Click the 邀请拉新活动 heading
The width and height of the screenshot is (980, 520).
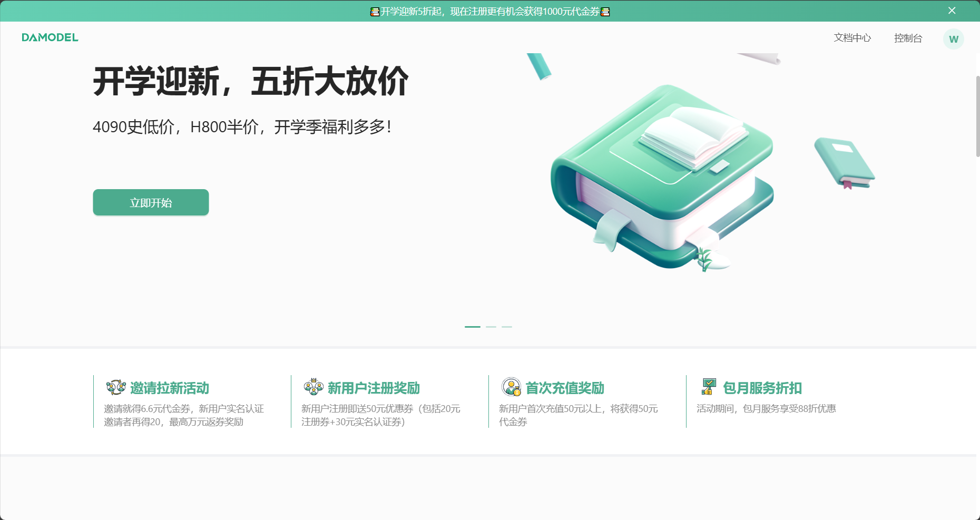[x=169, y=388]
